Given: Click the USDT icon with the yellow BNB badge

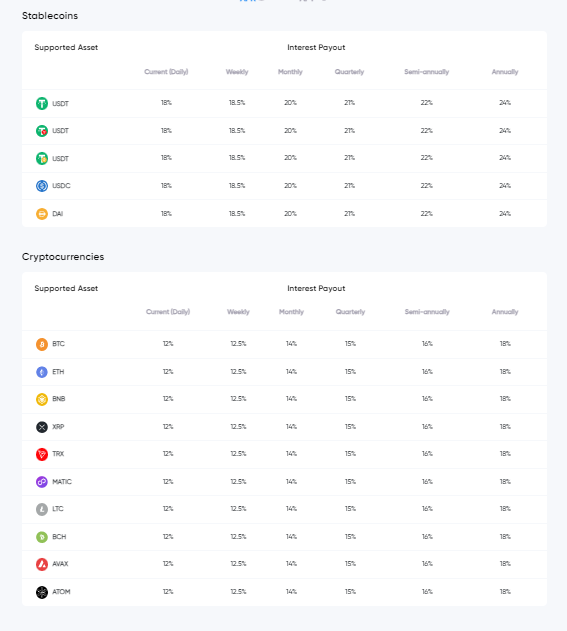Looking at the screenshot, I should [42, 159].
